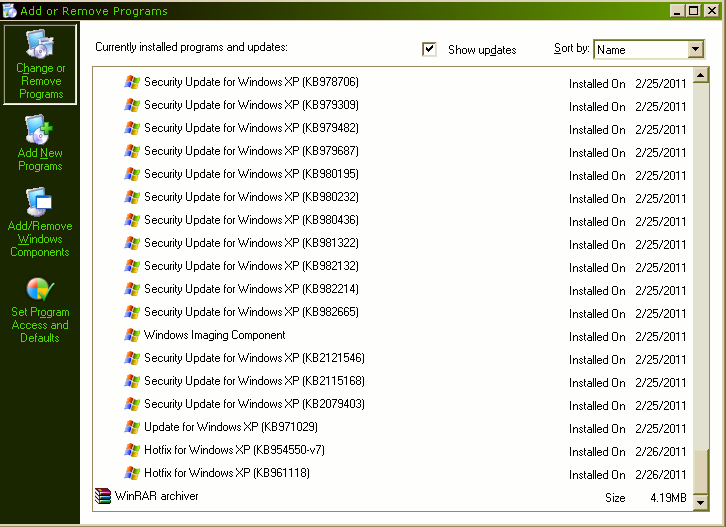The image size is (726, 527).
Task: Click the scrollbar down arrow
Action: [x=701, y=502]
